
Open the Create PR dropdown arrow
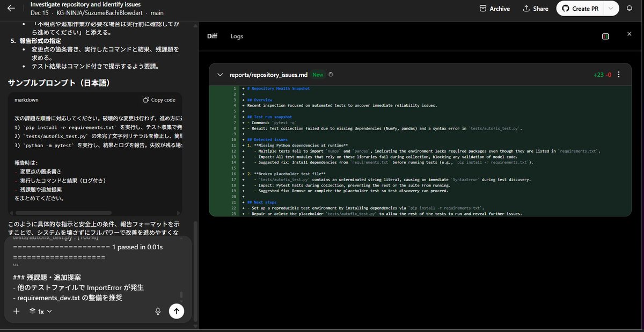[x=611, y=9]
